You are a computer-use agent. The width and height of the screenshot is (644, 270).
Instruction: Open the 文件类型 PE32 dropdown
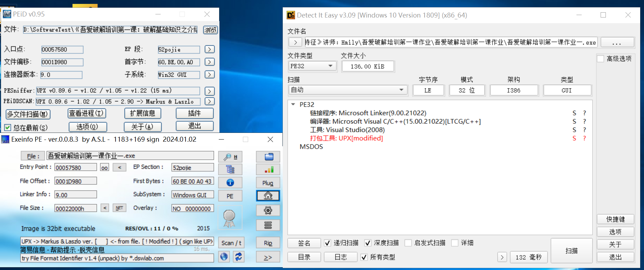[312, 66]
